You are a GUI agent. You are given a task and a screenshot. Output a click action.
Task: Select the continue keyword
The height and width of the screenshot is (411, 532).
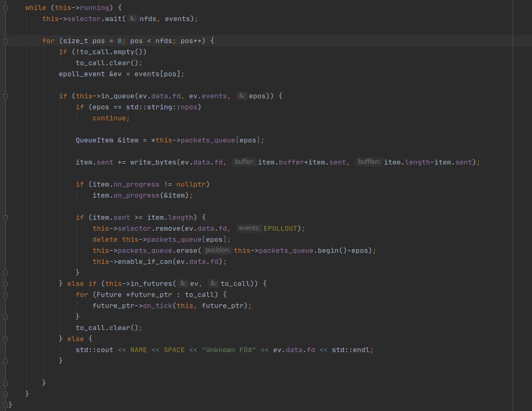[x=109, y=118]
